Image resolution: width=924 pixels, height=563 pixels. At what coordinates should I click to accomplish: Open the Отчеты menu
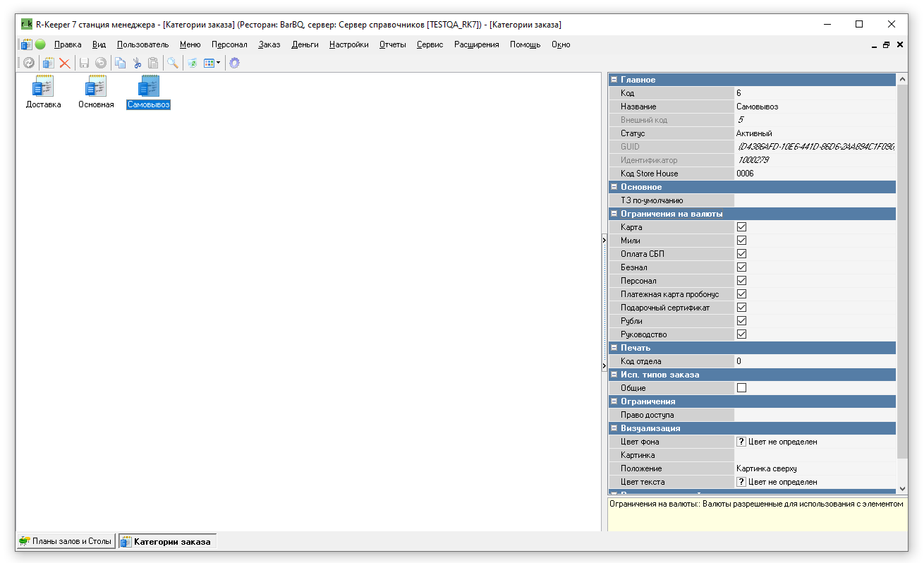tap(392, 44)
